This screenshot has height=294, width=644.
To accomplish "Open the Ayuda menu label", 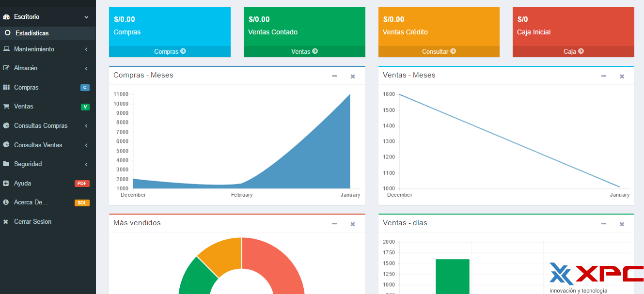I will click(x=23, y=183).
